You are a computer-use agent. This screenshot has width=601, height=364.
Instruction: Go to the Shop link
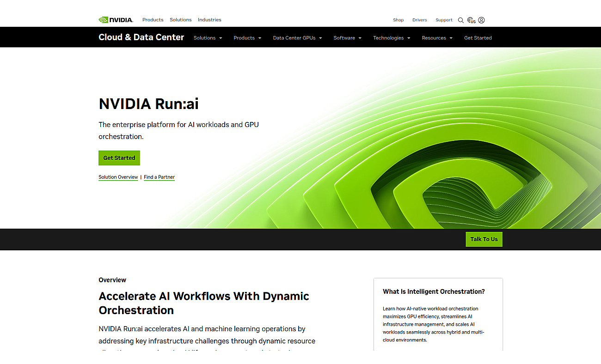click(x=399, y=20)
